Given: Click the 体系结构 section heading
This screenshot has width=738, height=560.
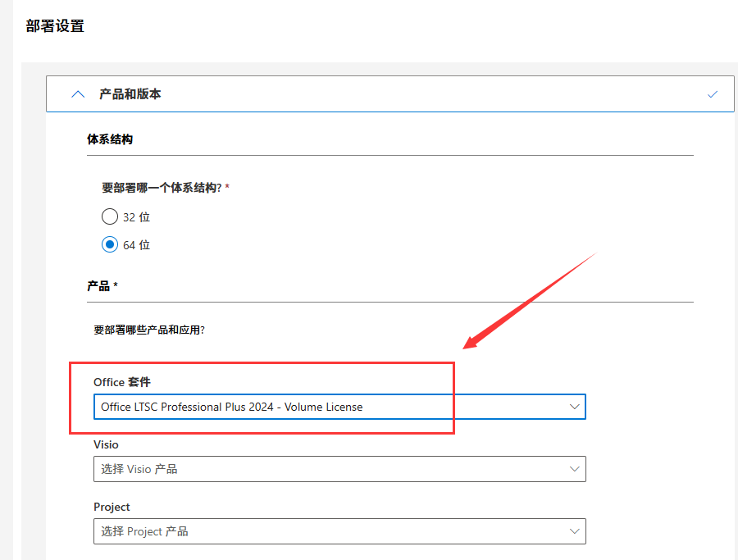Looking at the screenshot, I should tap(110, 139).
